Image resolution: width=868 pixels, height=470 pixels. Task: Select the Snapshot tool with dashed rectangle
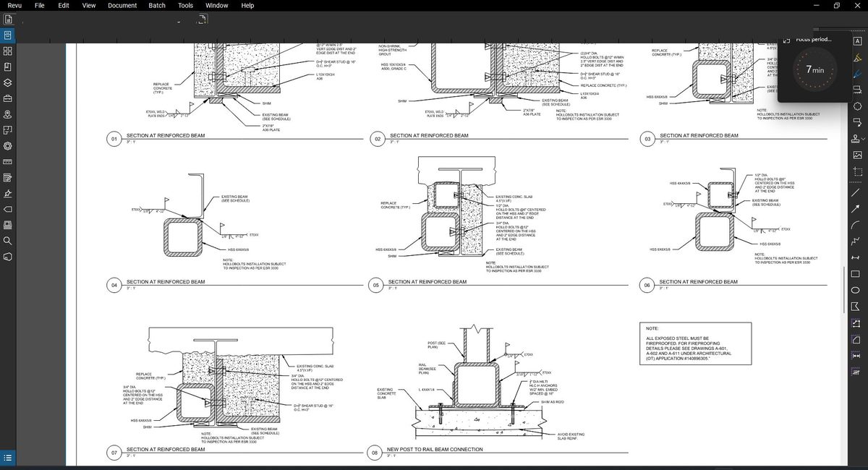tap(859, 171)
